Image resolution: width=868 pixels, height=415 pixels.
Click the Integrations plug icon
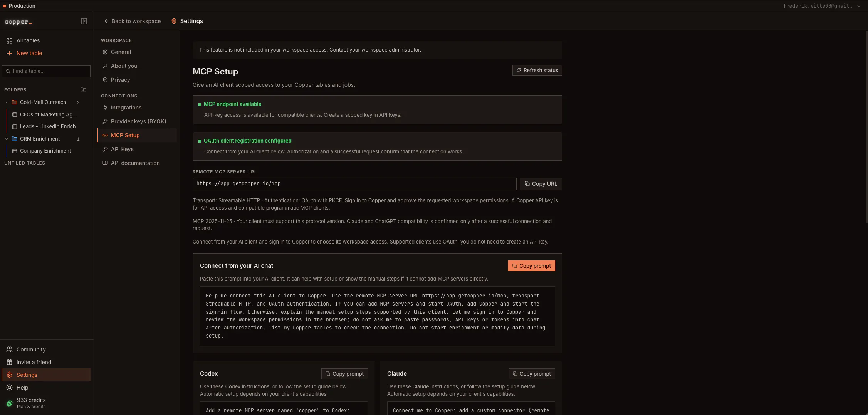[x=105, y=108]
